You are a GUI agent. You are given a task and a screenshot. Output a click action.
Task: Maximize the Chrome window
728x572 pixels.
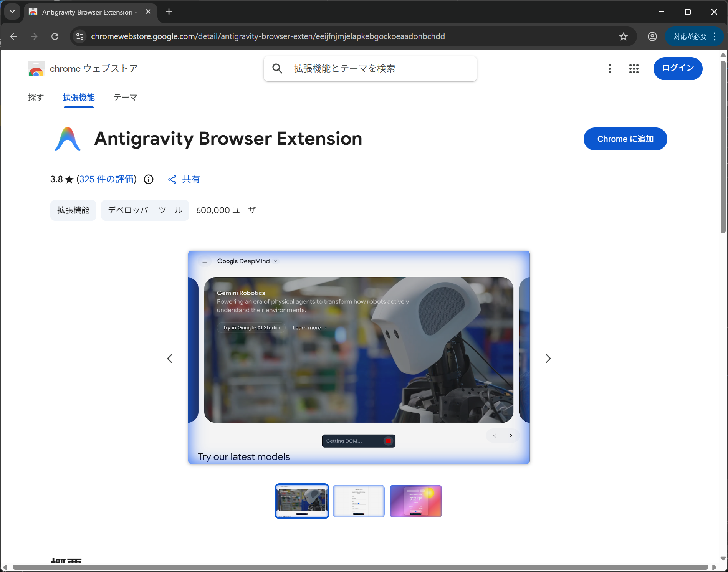[688, 12]
